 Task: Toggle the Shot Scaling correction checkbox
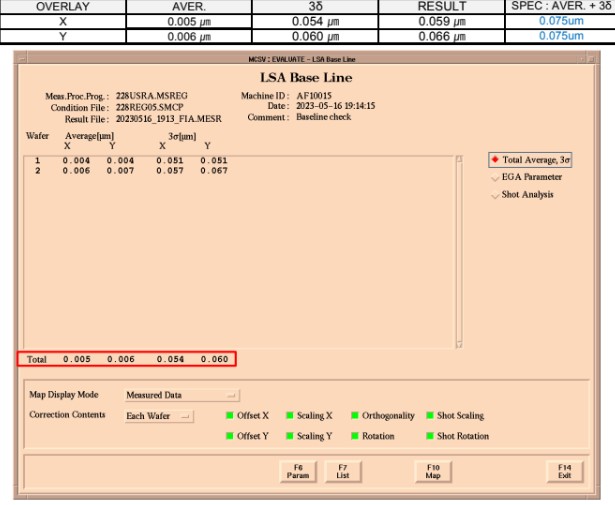tap(429, 415)
